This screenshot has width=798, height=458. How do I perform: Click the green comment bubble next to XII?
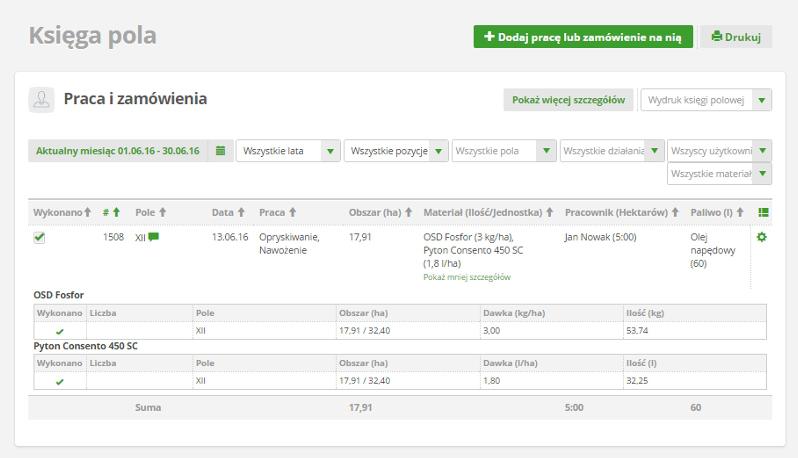click(153, 237)
